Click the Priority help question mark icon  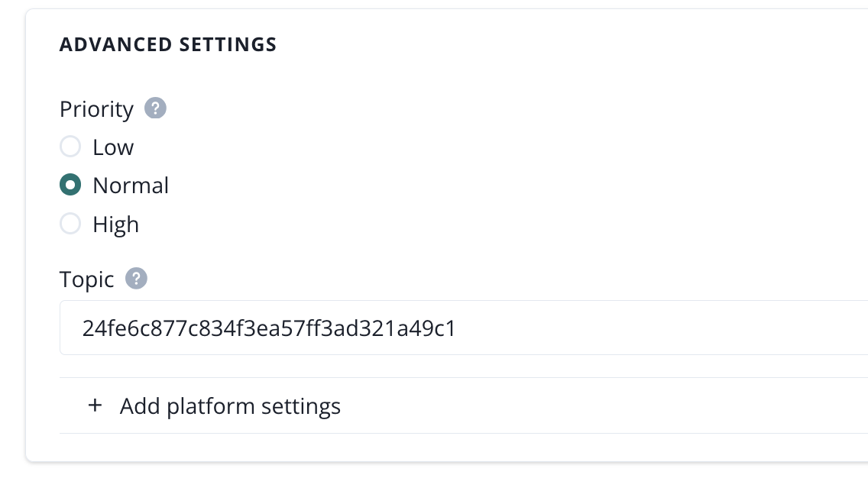coord(156,108)
